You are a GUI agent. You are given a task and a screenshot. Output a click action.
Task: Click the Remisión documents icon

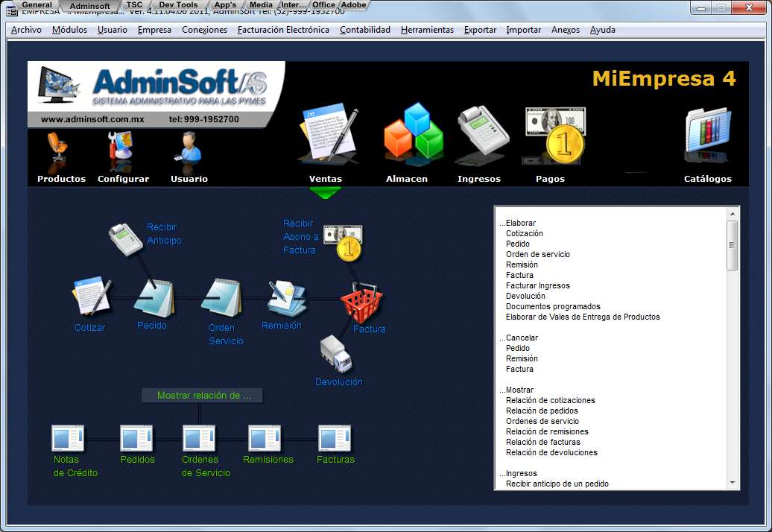point(287,298)
